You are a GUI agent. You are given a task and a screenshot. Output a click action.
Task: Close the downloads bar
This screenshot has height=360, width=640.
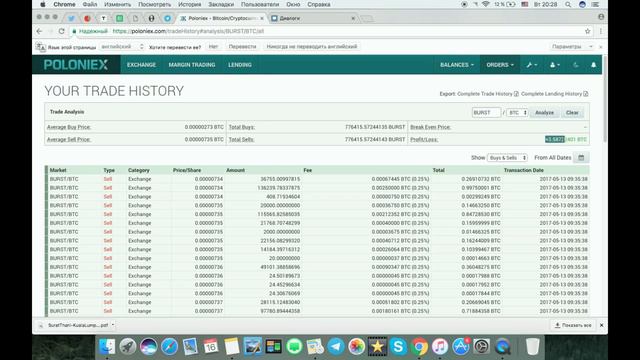tap(601, 325)
